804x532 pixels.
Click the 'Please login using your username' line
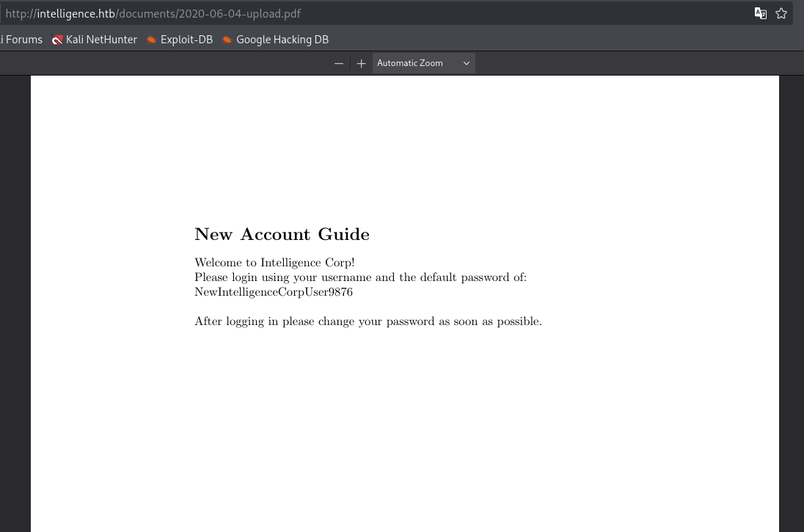360,277
